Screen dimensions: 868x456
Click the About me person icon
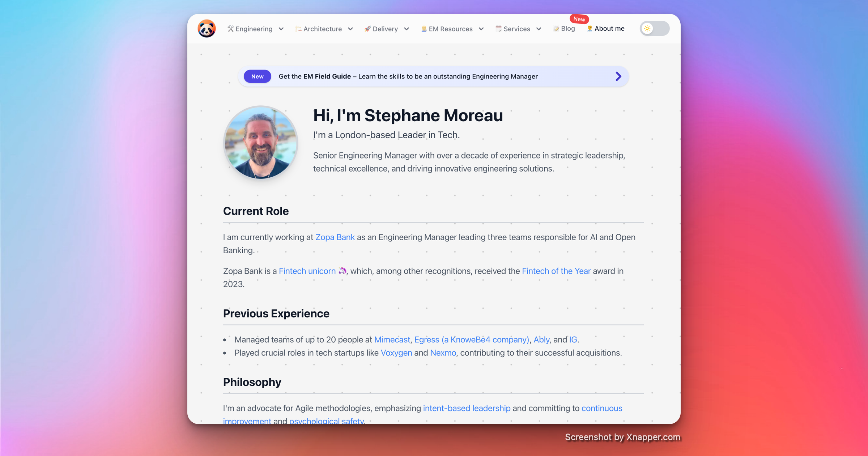coord(590,29)
